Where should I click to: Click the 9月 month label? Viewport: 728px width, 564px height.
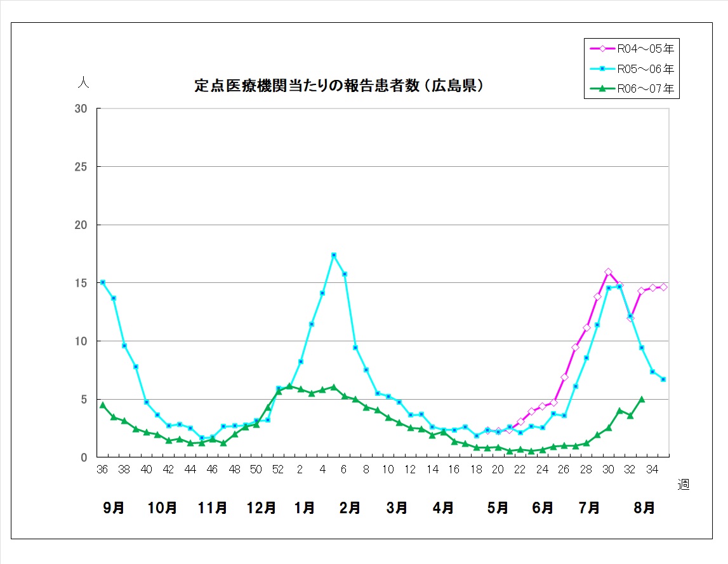pos(113,508)
